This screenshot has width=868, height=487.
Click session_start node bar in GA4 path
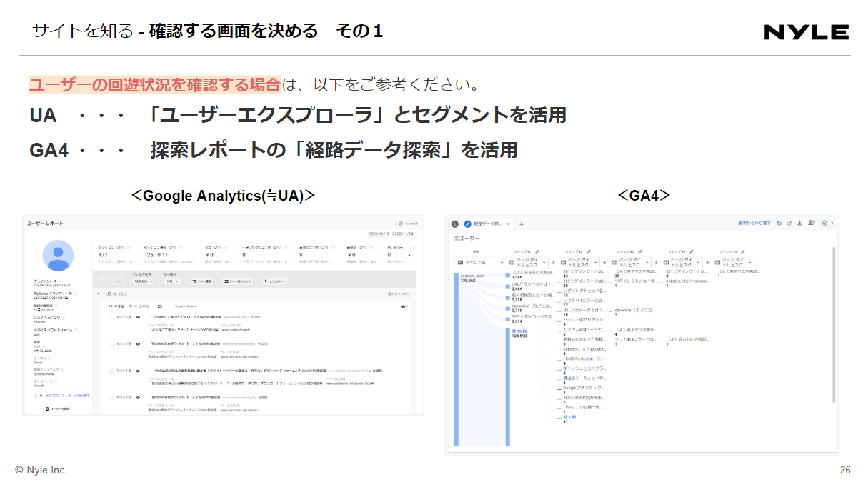457,361
